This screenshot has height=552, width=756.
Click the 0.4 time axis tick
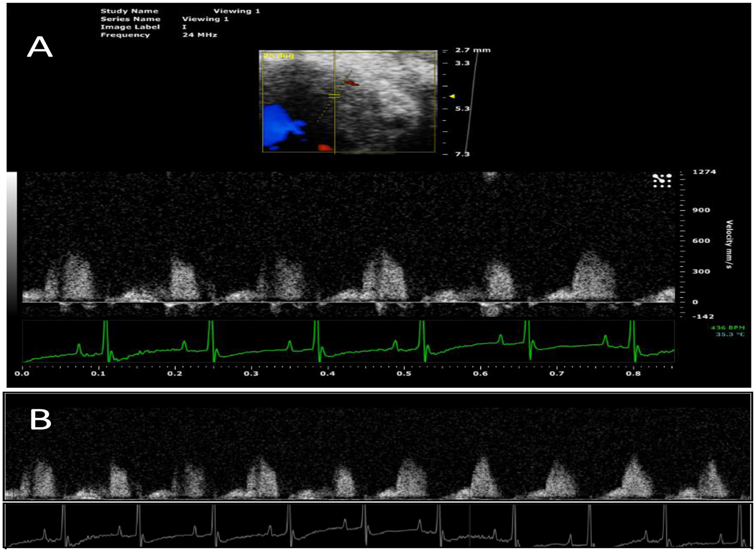pos(328,373)
